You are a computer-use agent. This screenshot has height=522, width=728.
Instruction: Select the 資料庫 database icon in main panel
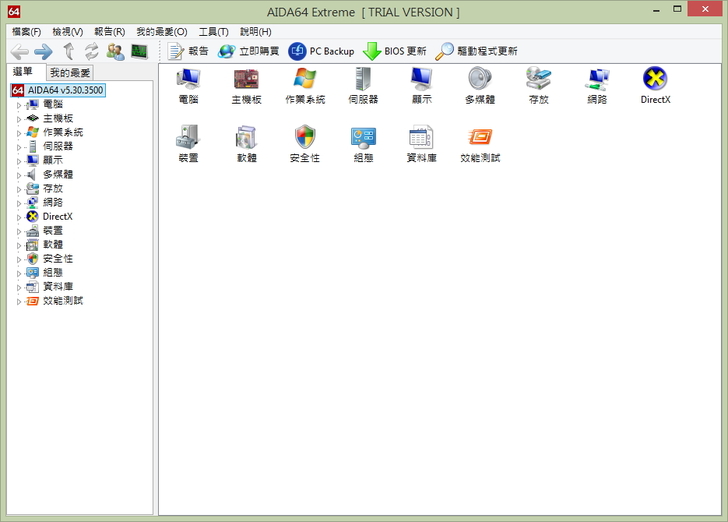[421, 138]
